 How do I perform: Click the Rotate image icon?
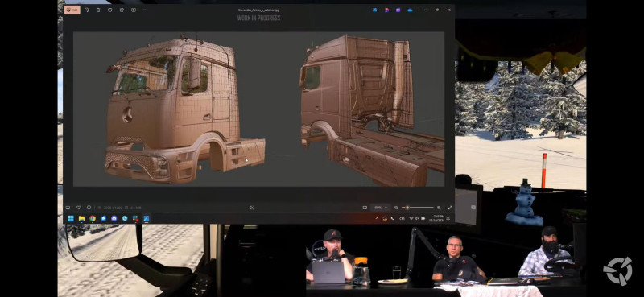pos(87,10)
